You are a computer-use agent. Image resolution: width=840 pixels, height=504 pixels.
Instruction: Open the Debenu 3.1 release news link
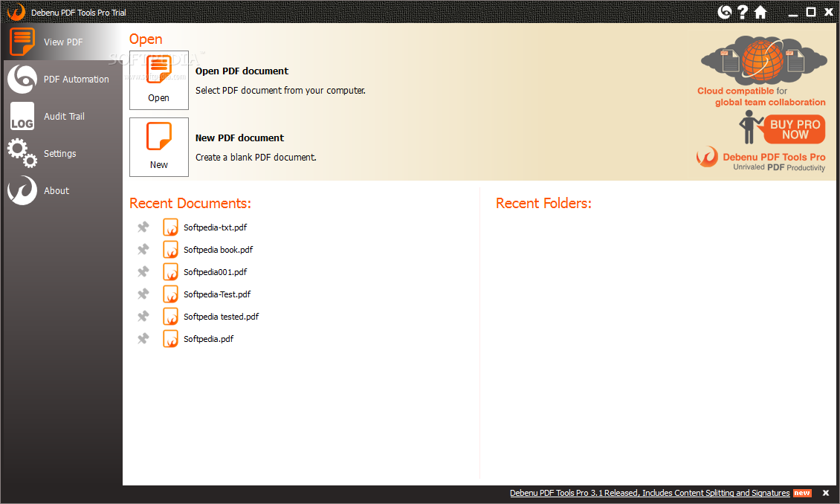649,493
